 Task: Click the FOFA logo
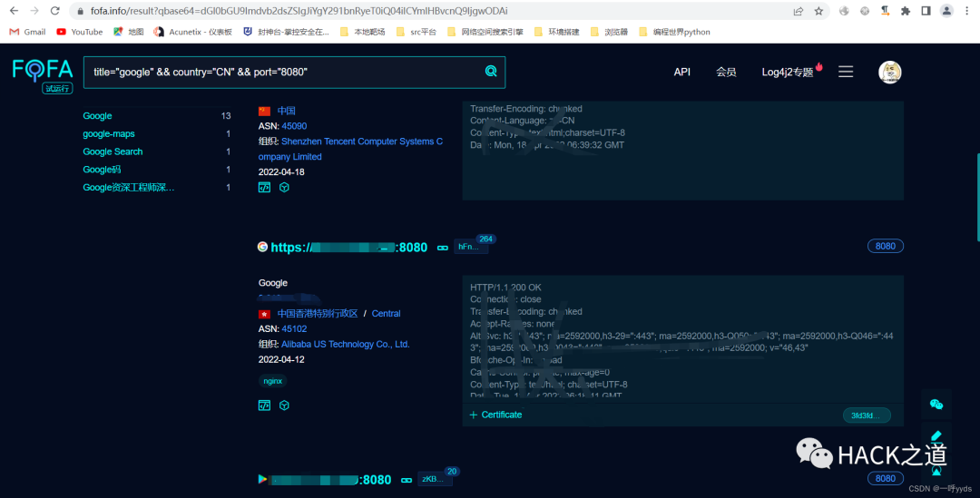[x=42, y=72]
